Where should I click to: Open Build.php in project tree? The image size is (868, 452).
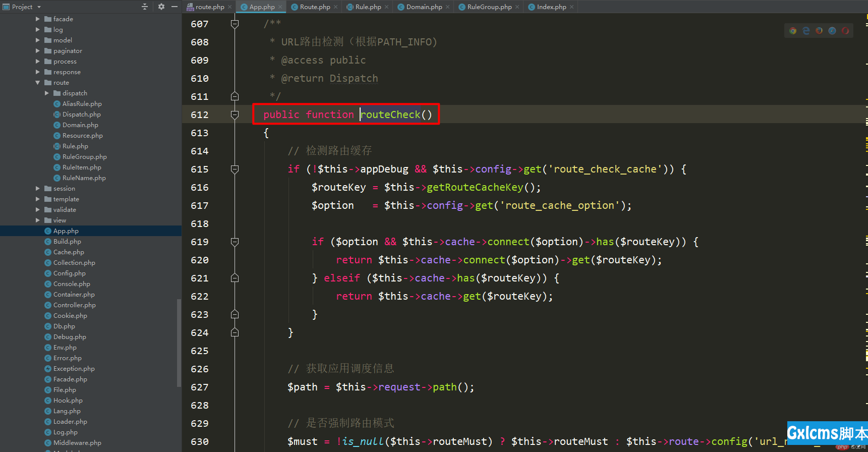63,241
